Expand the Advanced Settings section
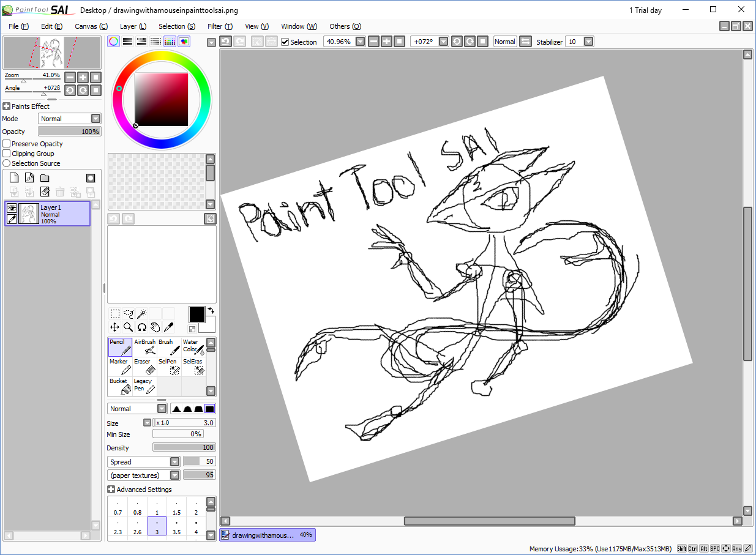 111,490
